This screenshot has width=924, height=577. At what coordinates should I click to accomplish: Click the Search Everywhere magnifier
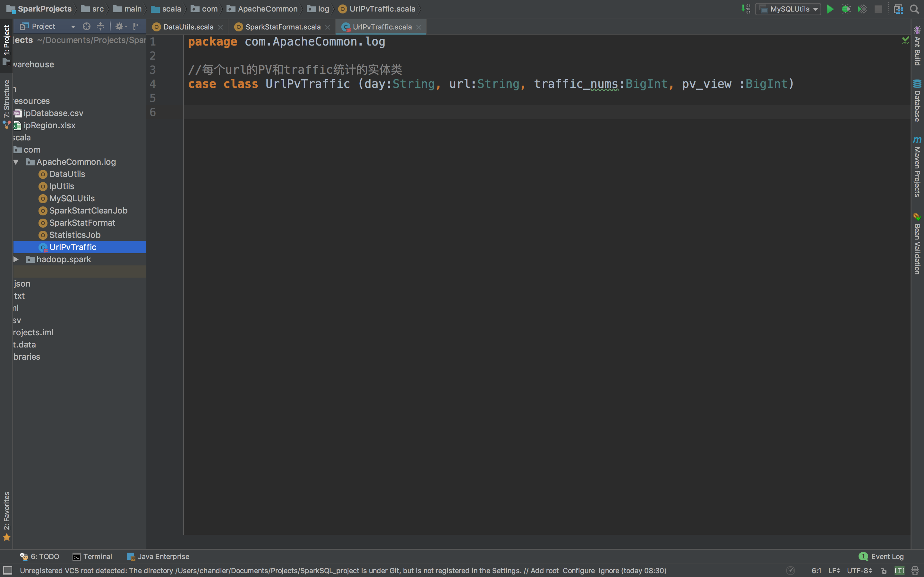coord(914,9)
